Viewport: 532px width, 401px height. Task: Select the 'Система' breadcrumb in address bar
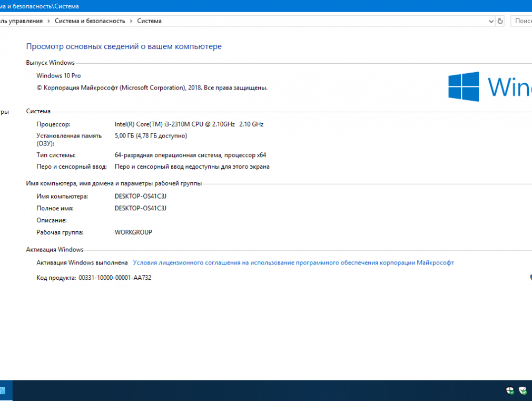click(149, 21)
